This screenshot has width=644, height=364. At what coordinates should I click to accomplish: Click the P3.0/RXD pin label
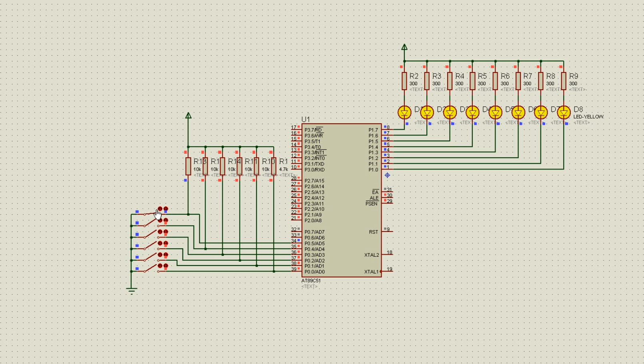[x=314, y=170]
